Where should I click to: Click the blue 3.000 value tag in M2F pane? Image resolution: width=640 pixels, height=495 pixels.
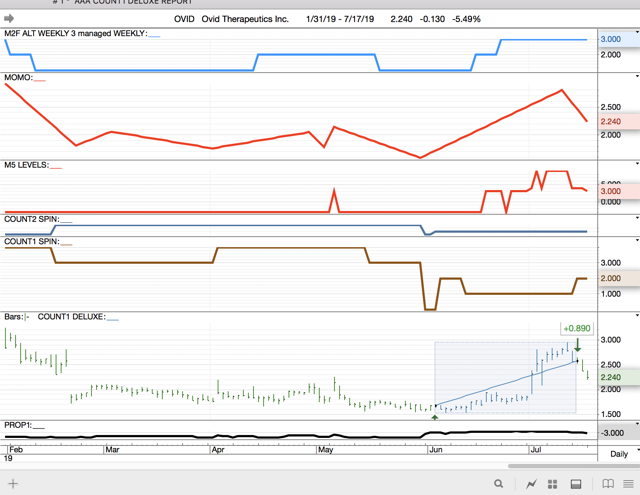click(618, 39)
